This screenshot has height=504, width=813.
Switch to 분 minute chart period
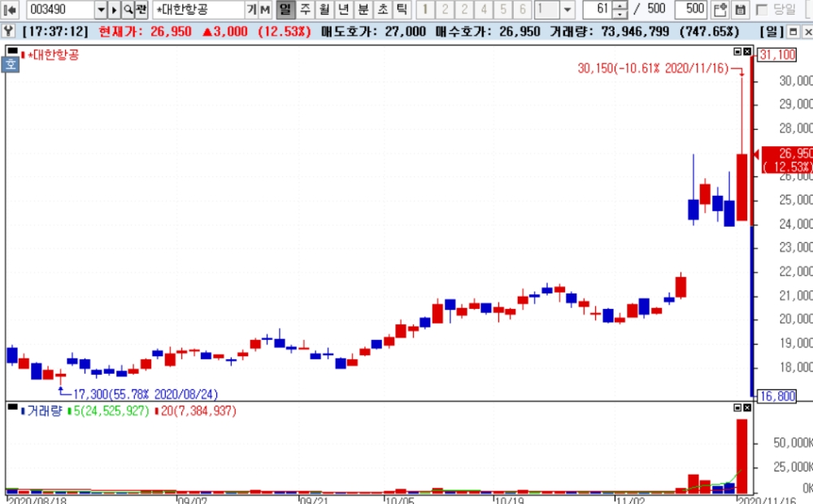[x=363, y=9]
